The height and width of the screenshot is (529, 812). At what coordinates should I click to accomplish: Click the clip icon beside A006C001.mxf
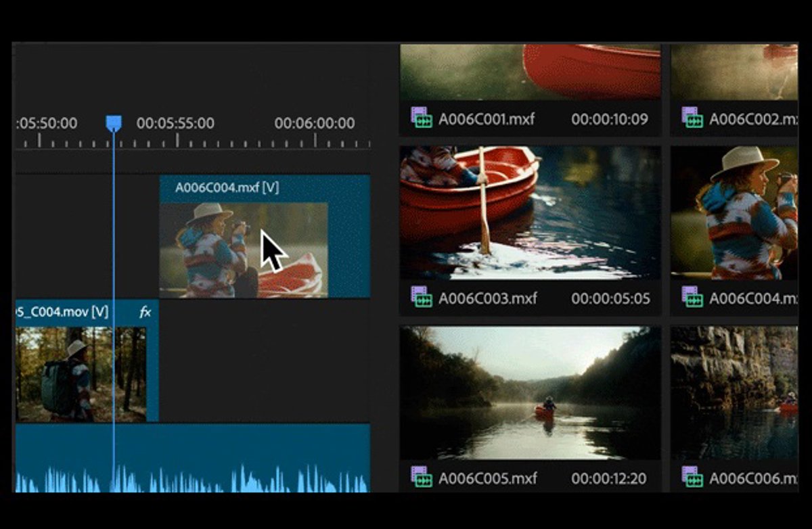tap(422, 118)
